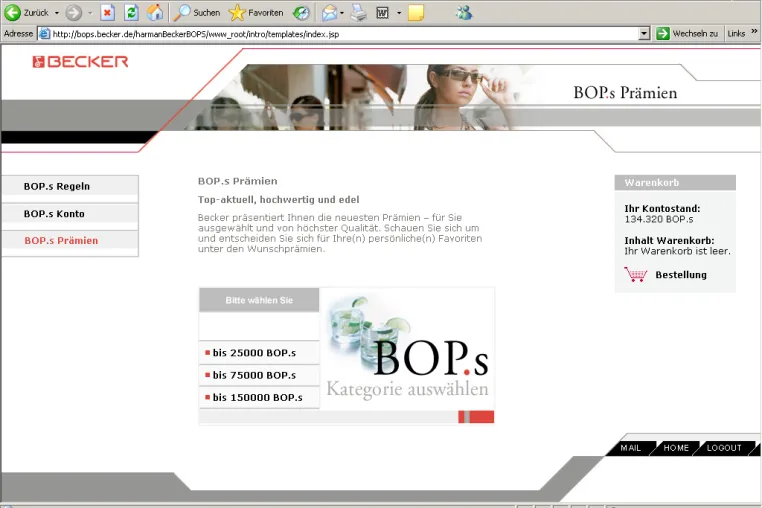The height and width of the screenshot is (508, 762).
Task: Click the heading Top-aktuell, hochwertig und edel
Action: pos(278,199)
